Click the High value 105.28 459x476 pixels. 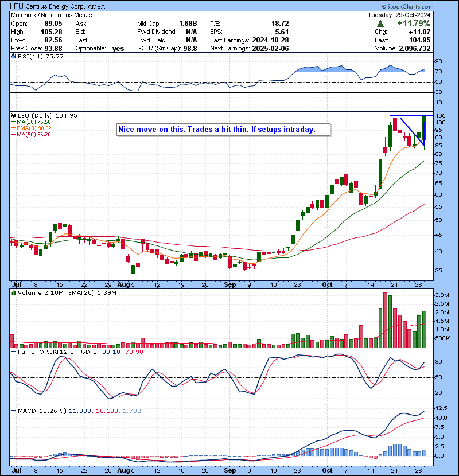tap(51, 32)
